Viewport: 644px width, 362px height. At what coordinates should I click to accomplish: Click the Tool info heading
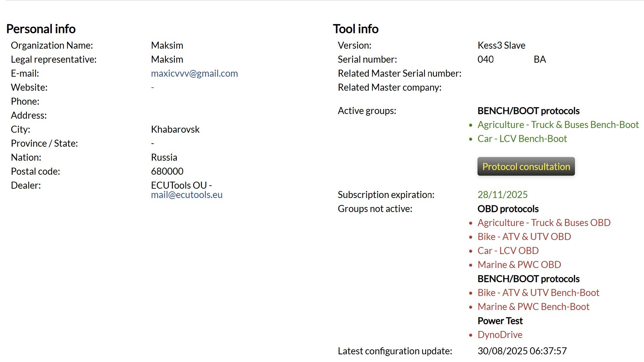(x=356, y=29)
